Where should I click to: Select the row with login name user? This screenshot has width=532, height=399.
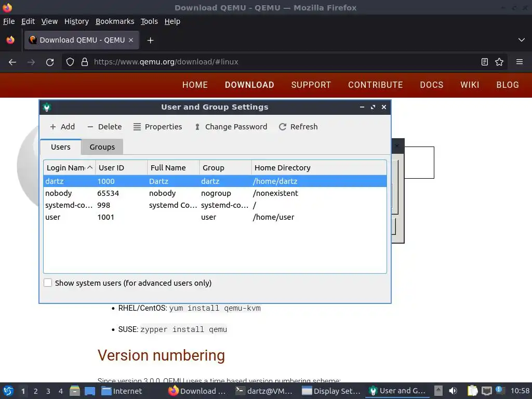point(215,217)
